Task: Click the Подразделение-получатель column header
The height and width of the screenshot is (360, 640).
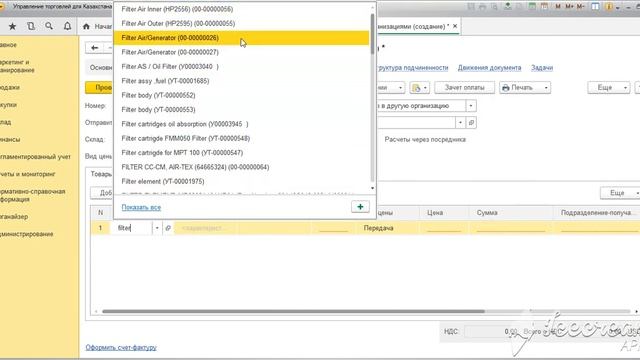Action: (x=598, y=213)
